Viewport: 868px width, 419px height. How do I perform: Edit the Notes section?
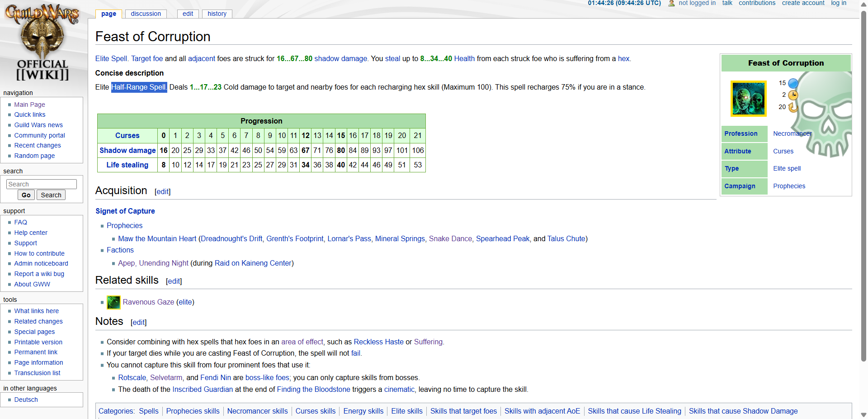tap(139, 323)
